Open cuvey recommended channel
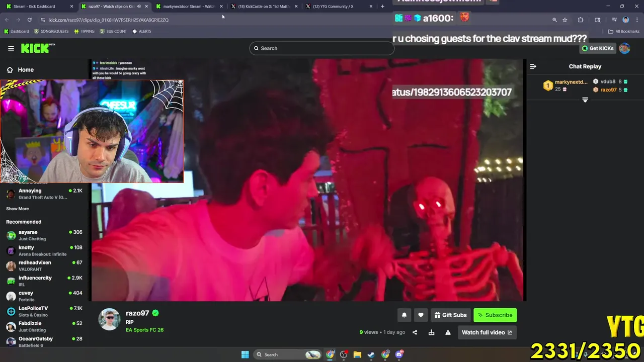644x362 pixels. click(44, 296)
